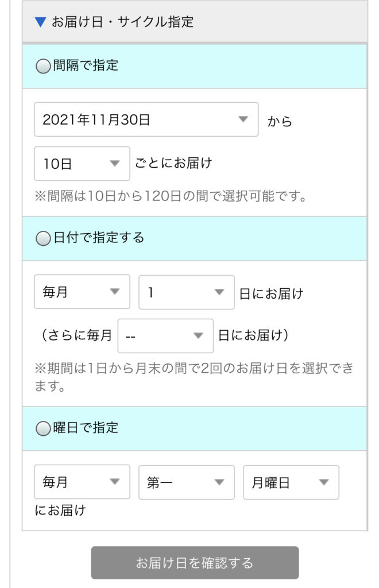Select the 日付で指定する radio button
Image resolution: width=379 pixels, height=588 pixels.
44,239
